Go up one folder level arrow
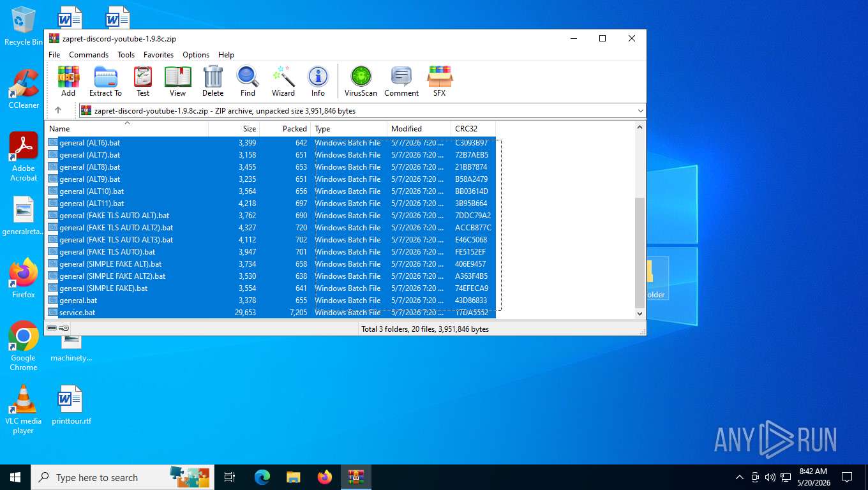The image size is (868, 490). 58,110
